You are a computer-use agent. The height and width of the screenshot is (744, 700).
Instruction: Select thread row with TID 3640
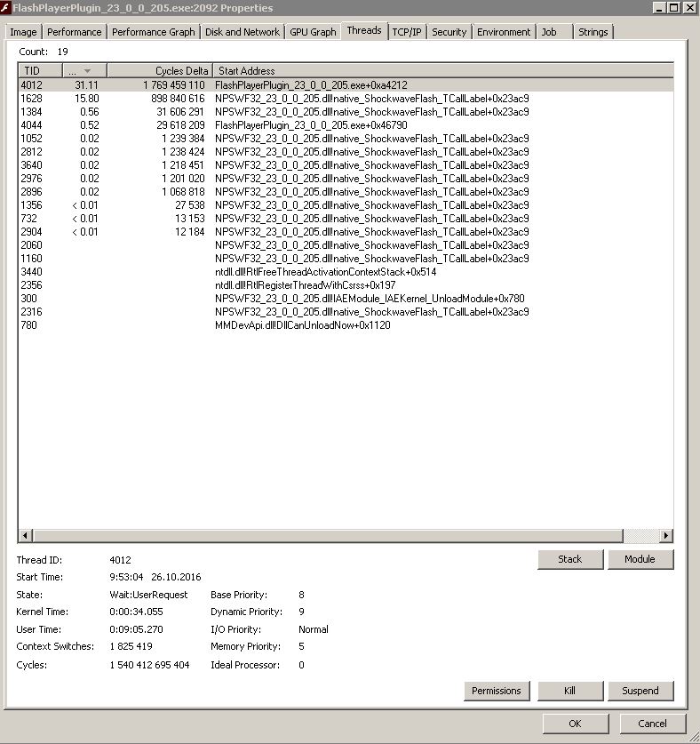coord(346,164)
